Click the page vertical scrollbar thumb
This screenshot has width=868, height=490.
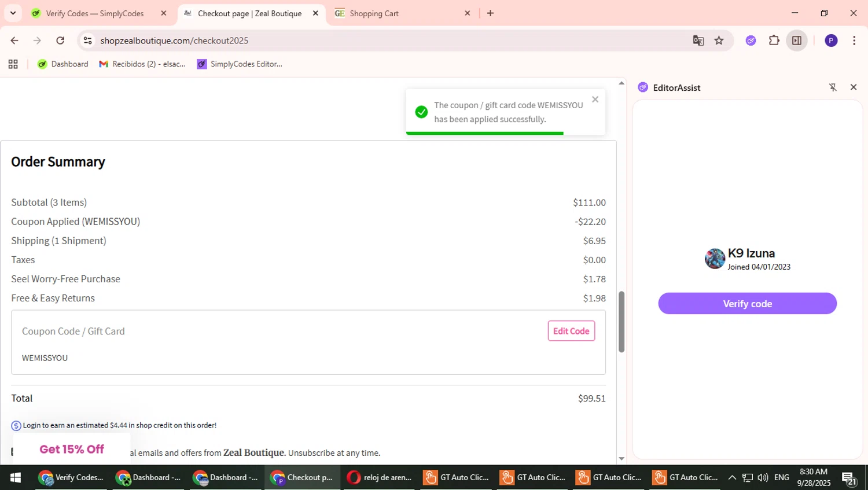(x=621, y=322)
